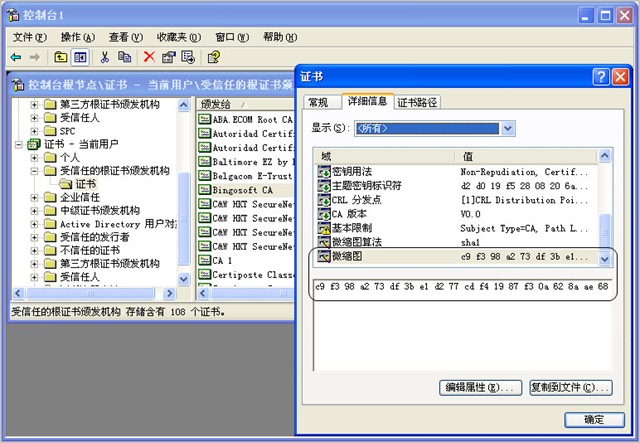The height and width of the screenshot is (443, 640).
Task: Click the Help question mark toolbar icon
Action: click(213, 57)
